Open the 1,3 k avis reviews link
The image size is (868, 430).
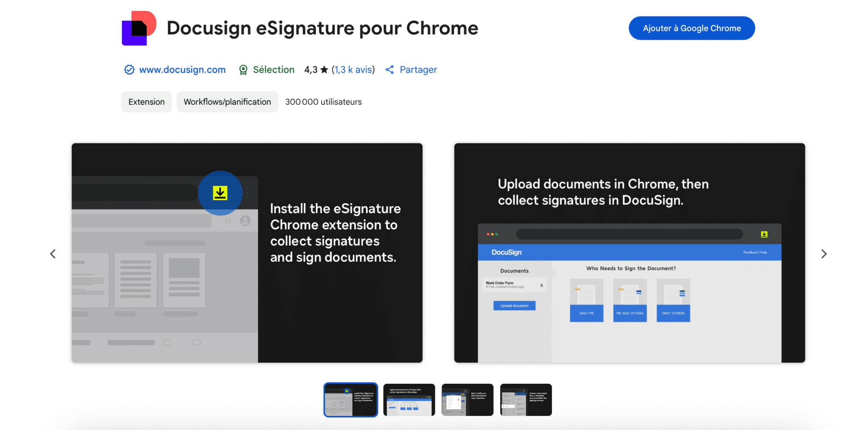tap(353, 70)
